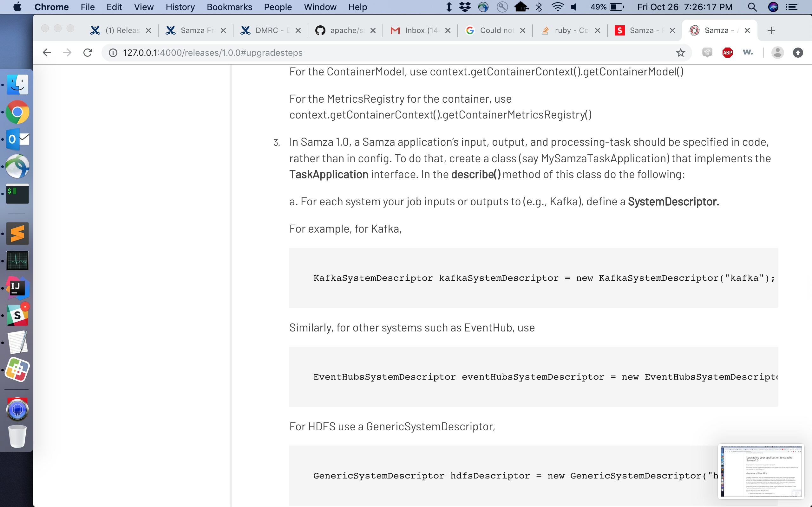This screenshot has width=812, height=507.
Task: Open new tab with plus button
Action: [771, 30]
